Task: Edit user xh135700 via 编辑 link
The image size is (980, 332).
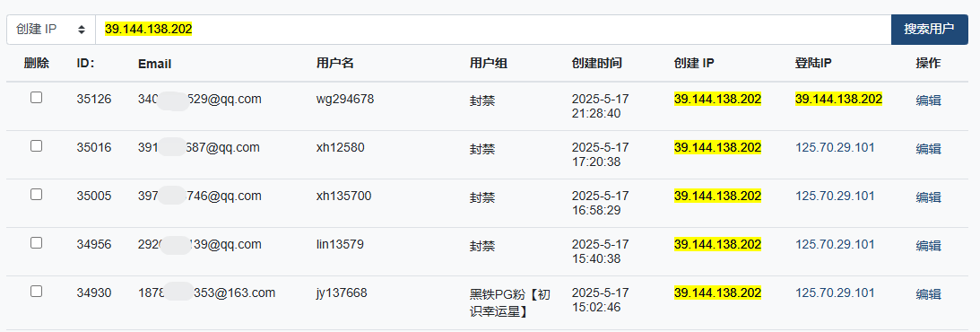Action: [x=928, y=197]
